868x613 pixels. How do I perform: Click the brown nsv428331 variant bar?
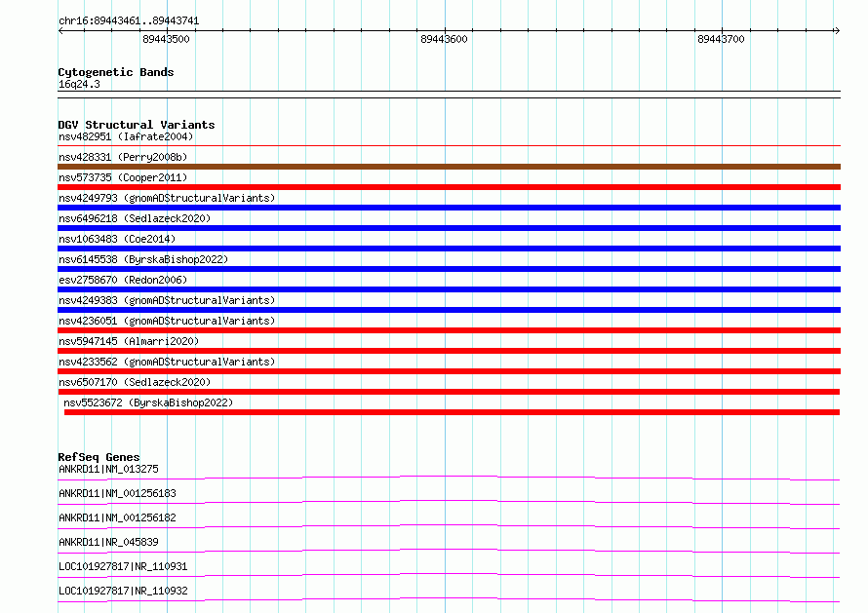(x=449, y=167)
